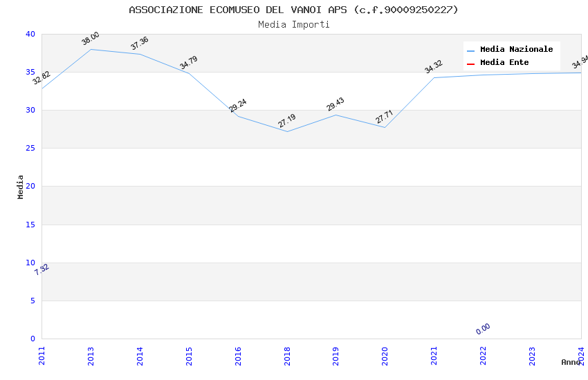This screenshot has width=588, height=380.
Task: Click x-axis year 2018
Action: (287, 356)
